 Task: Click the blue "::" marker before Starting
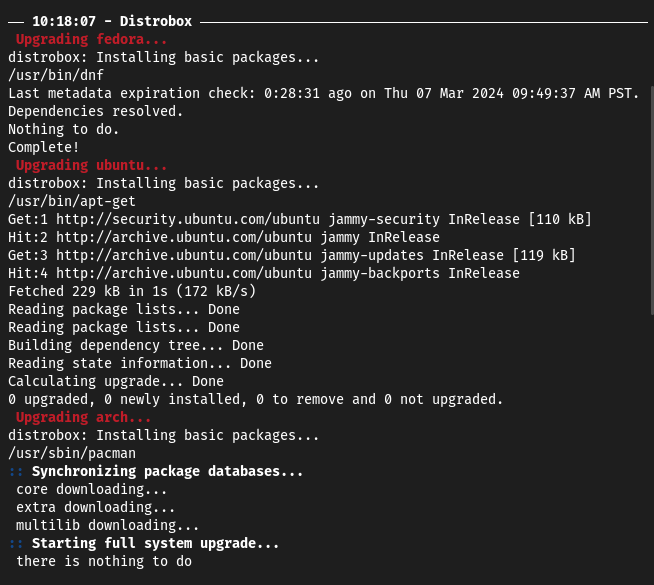pyautogui.click(x=16, y=543)
